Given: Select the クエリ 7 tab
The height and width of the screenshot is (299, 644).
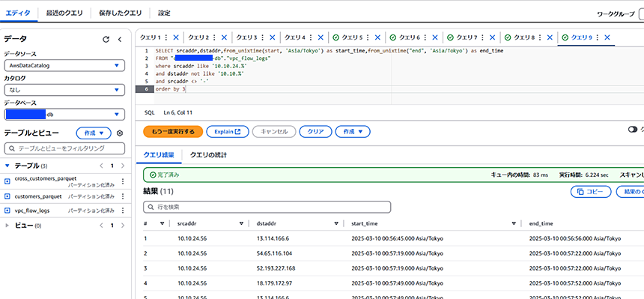Looking at the screenshot, I should point(467,37).
